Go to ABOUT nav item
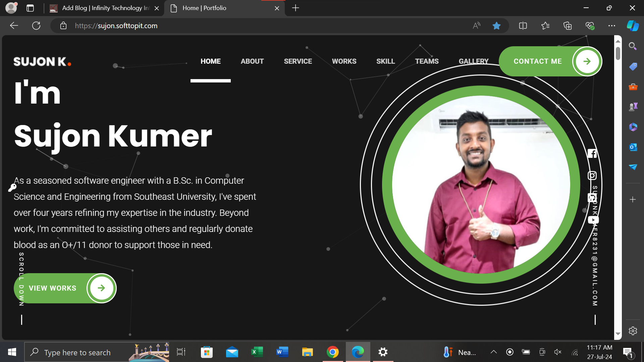Image resolution: width=644 pixels, height=362 pixels. (252, 61)
